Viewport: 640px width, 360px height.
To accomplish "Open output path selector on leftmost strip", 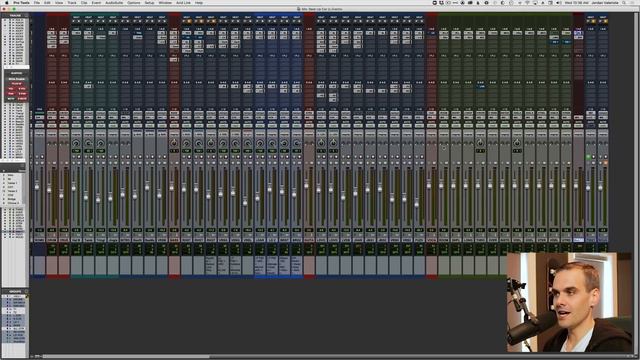I will (39, 117).
